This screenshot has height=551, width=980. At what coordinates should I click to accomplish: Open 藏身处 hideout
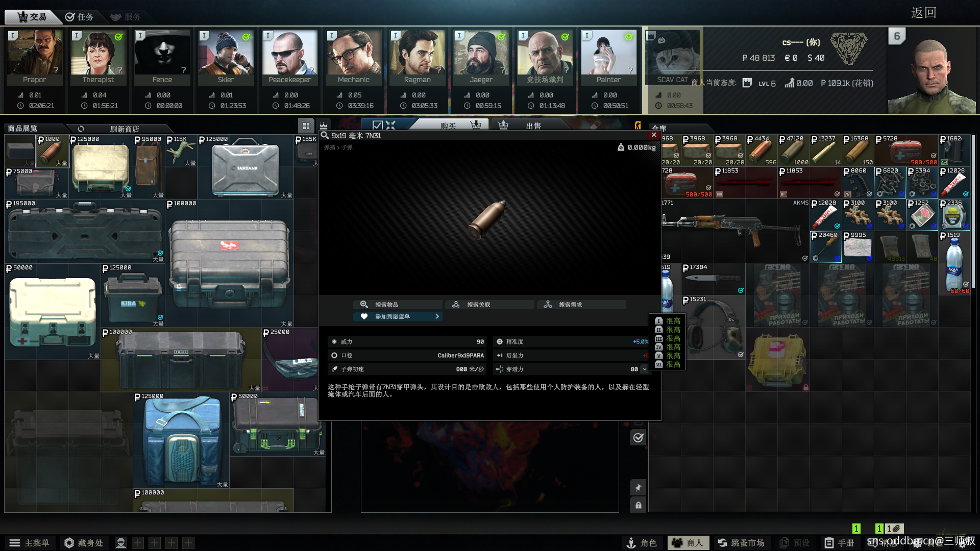pyautogui.click(x=84, y=543)
